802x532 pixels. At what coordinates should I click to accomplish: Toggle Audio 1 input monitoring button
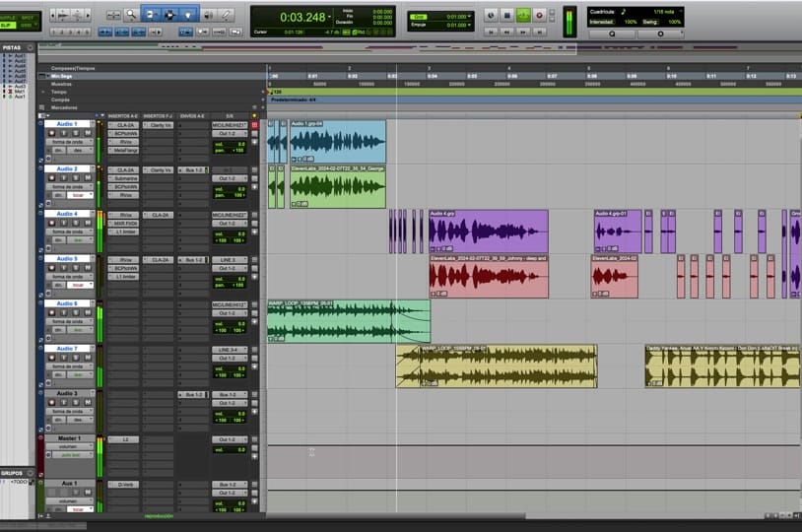[x=64, y=133]
